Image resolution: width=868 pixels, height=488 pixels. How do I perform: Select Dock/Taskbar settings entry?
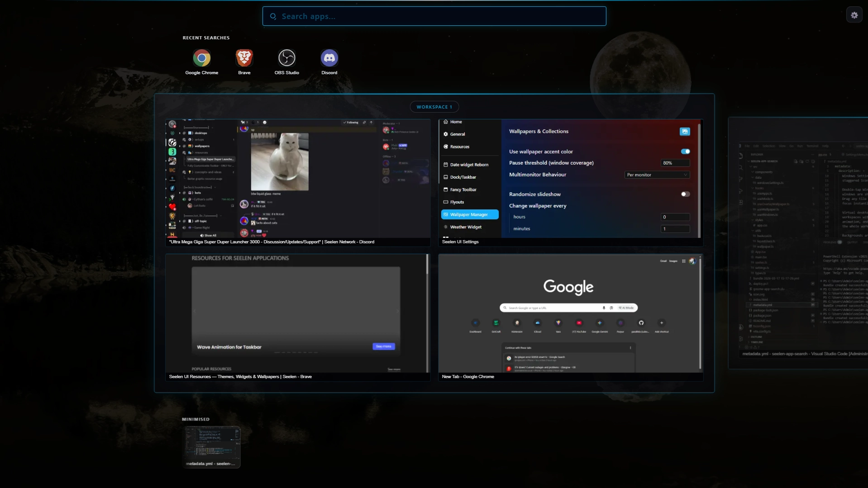coord(460,177)
